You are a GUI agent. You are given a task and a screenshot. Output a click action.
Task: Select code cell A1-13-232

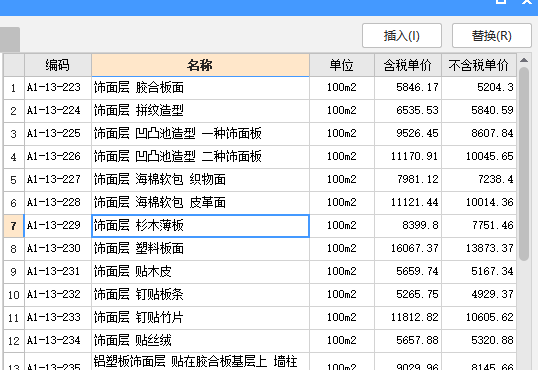(58, 295)
